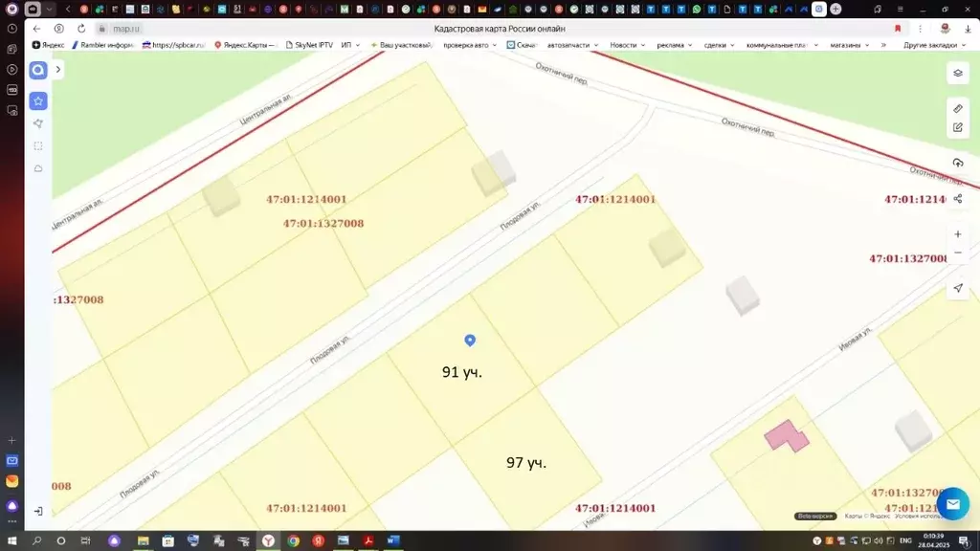
Task: Click the polygon shape tool in sidebar
Action: pyautogui.click(x=38, y=168)
